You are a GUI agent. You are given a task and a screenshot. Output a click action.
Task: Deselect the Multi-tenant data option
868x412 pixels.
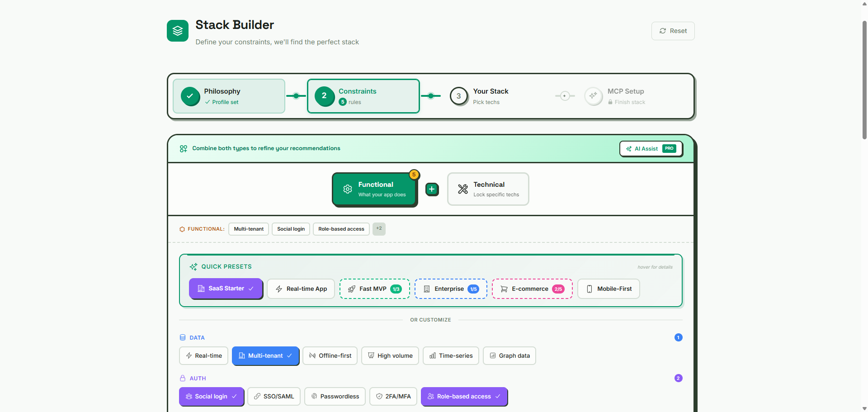tap(265, 355)
